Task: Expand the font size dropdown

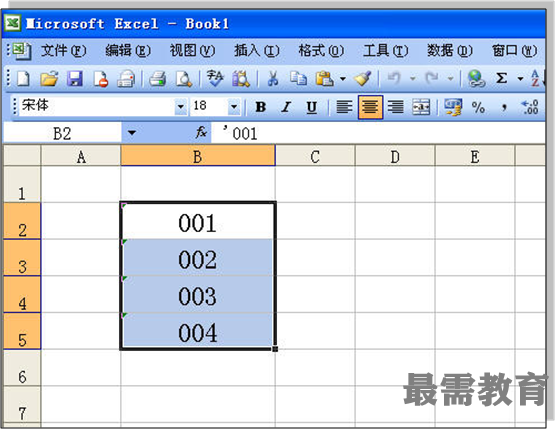Action: tap(234, 107)
